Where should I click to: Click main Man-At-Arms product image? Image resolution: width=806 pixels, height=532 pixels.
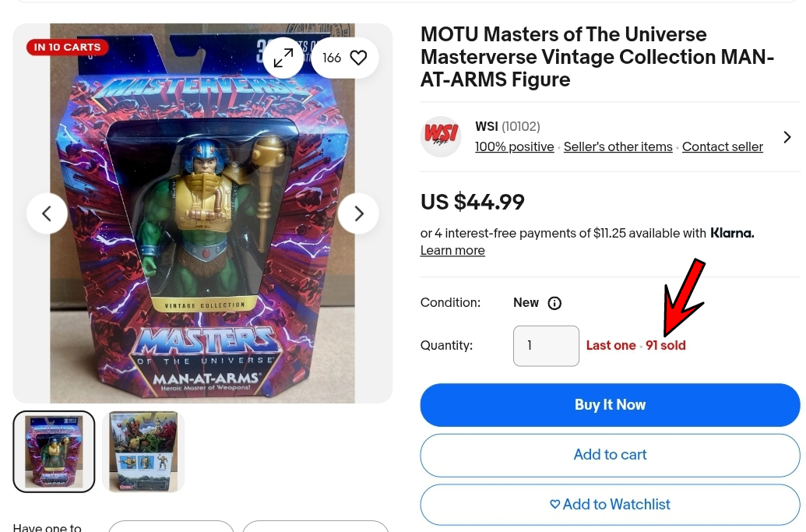(x=202, y=213)
